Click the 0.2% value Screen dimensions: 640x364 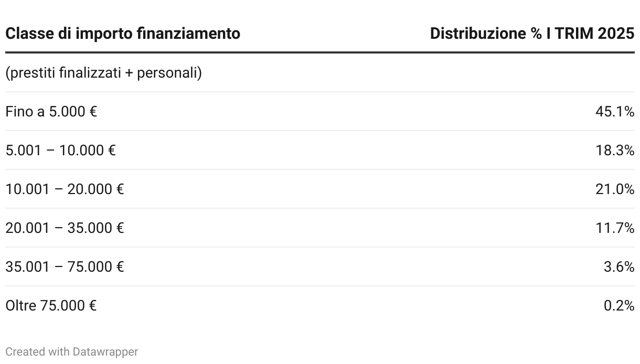619,305
